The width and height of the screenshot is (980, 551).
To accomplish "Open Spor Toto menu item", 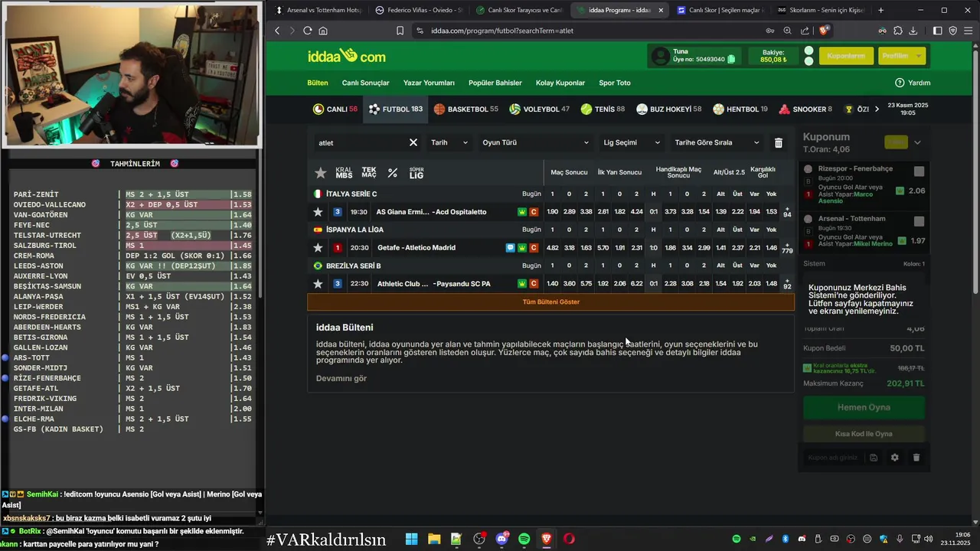I will pyautogui.click(x=615, y=83).
